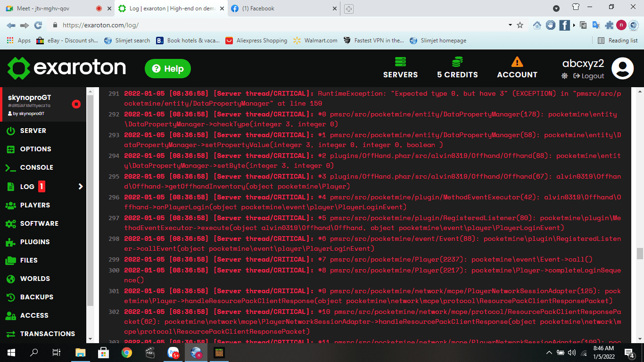Viewport: 644px width, 362px height.
Task: Expand the Log section chevron in sidebar
Action: point(81,187)
